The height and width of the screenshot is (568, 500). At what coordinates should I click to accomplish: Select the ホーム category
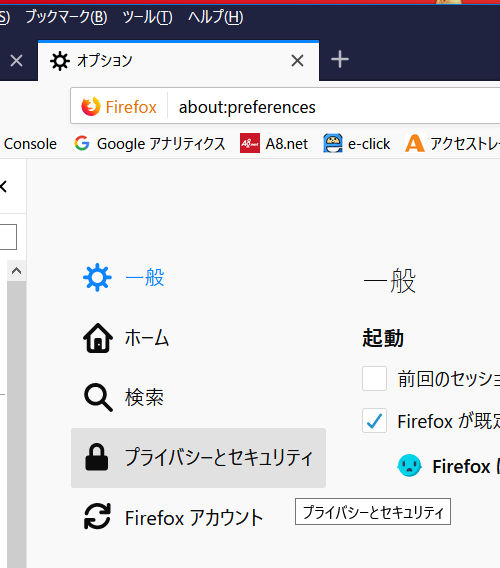(x=198, y=338)
